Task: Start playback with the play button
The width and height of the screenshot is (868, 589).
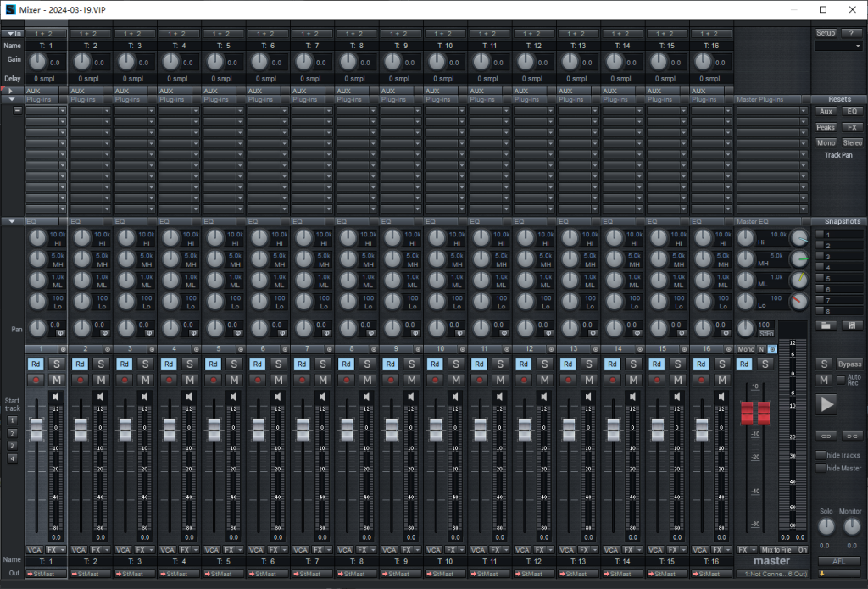Action: click(x=826, y=404)
